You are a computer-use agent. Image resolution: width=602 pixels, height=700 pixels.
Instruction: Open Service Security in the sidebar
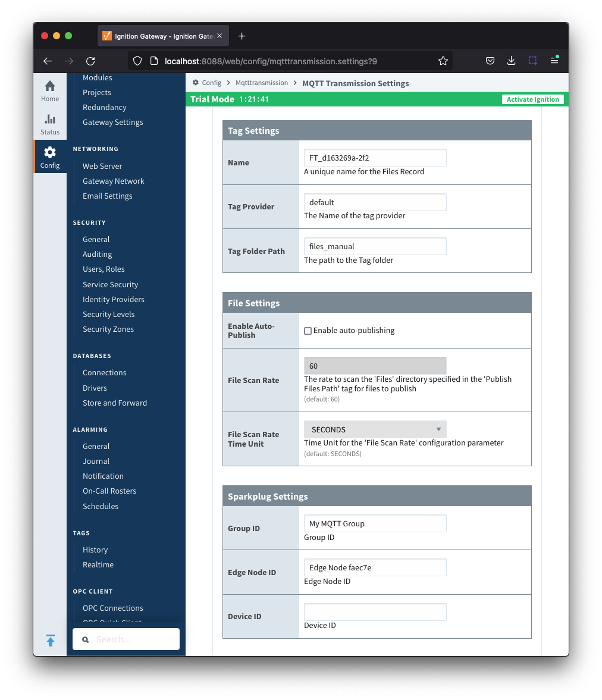110,285
